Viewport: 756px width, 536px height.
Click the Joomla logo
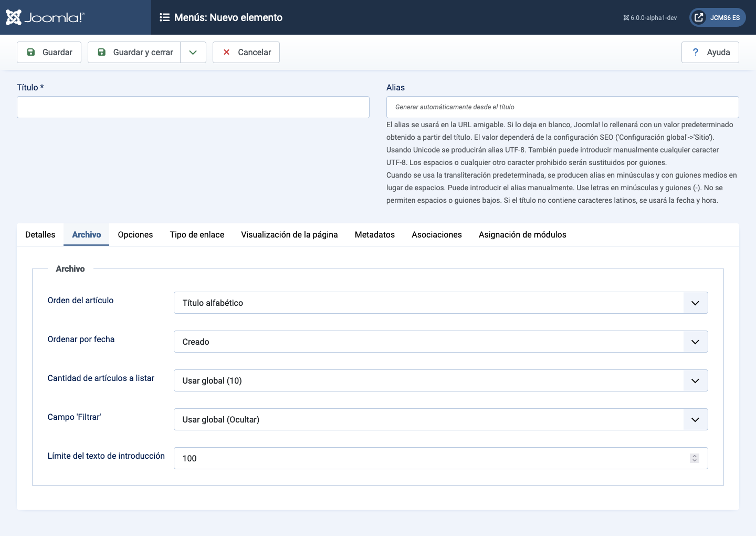point(45,17)
